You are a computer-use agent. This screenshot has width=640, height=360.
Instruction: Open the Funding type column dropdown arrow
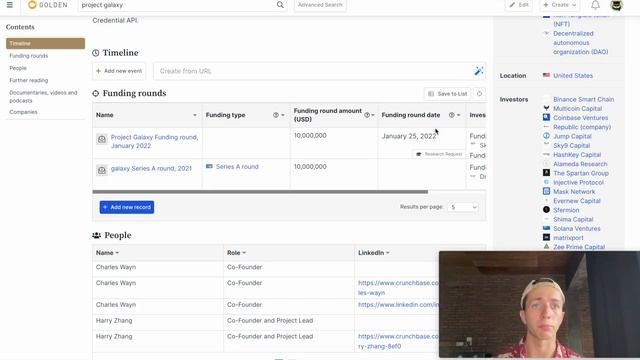click(283, 115)
